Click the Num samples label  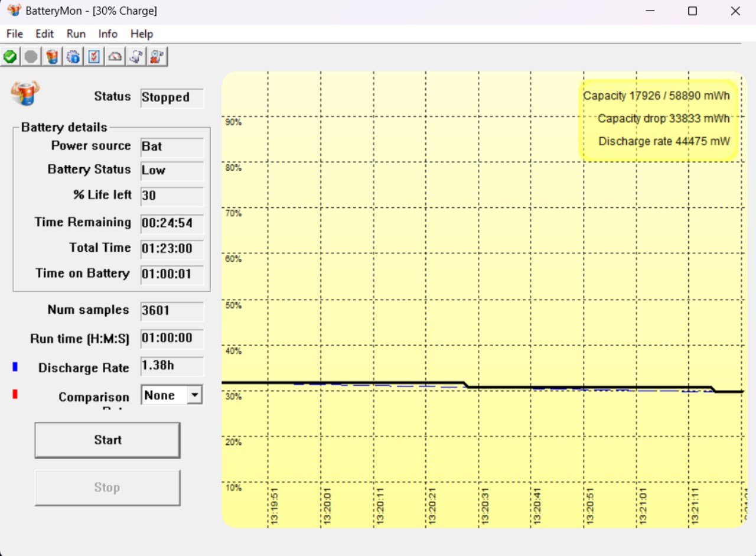pos(88,310)
